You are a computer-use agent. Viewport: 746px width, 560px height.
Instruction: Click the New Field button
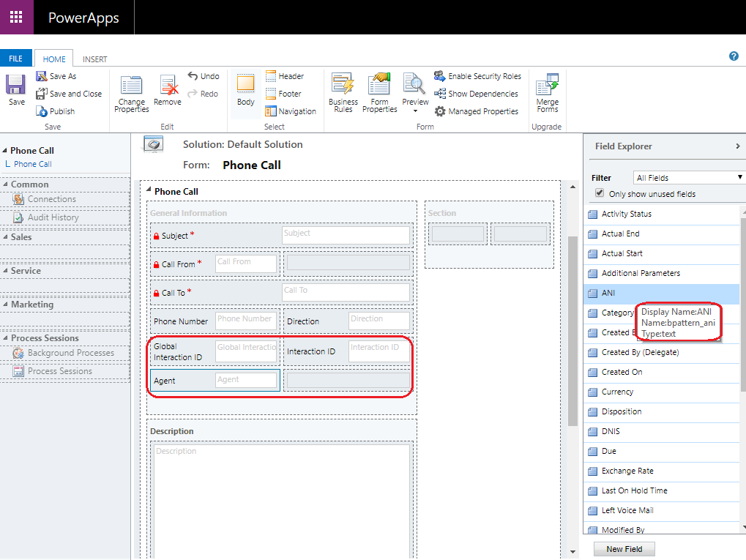[624, 549]
